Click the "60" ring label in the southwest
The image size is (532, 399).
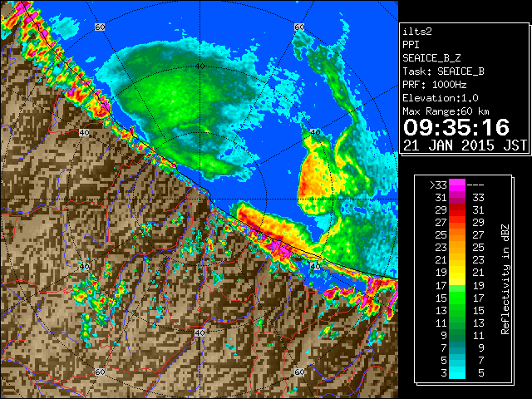pos(100,372)
